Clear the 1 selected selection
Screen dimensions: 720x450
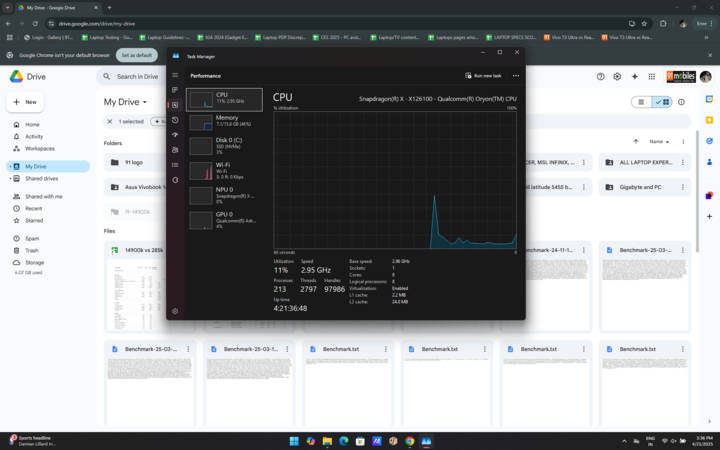[x=110, y=121]
